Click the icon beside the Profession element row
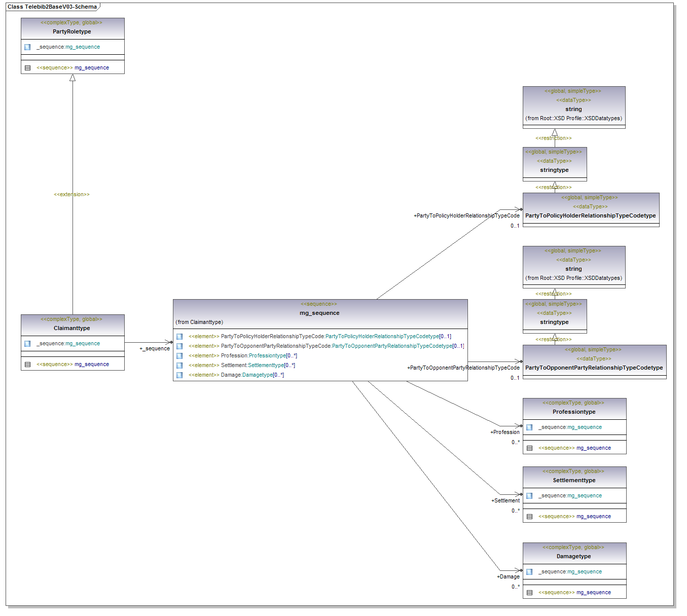The height and width of the screenshot is (616, 687). click(179, 356)
